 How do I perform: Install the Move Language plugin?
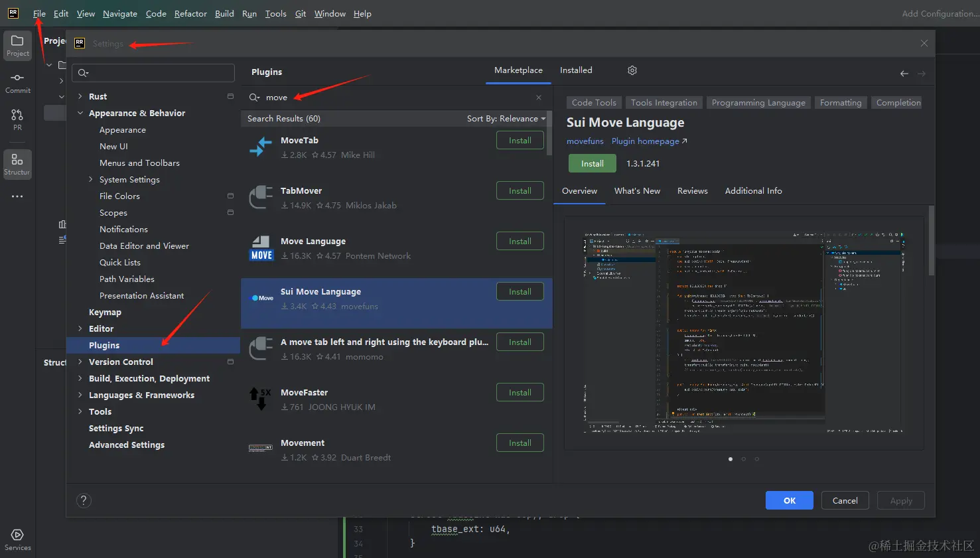tap(520, 242)
